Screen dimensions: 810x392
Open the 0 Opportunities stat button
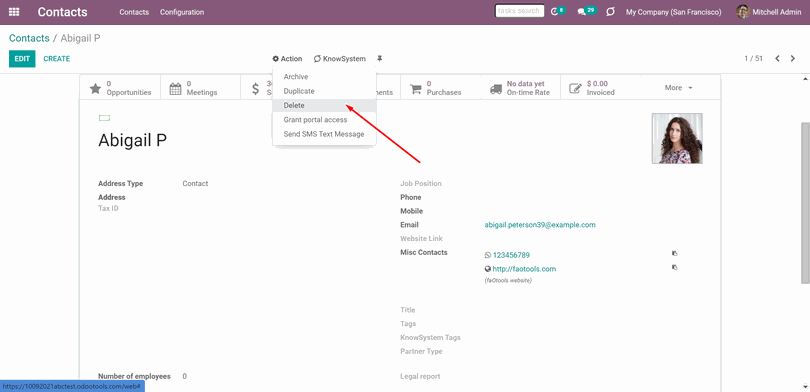tap(120, 88)
